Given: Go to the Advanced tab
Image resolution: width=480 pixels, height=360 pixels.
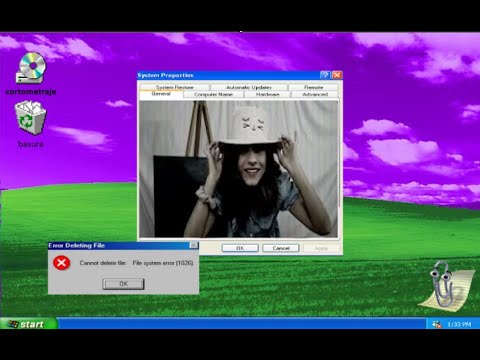Looking at the screenshot, I should pyautogui.click(x=315, y=95).
